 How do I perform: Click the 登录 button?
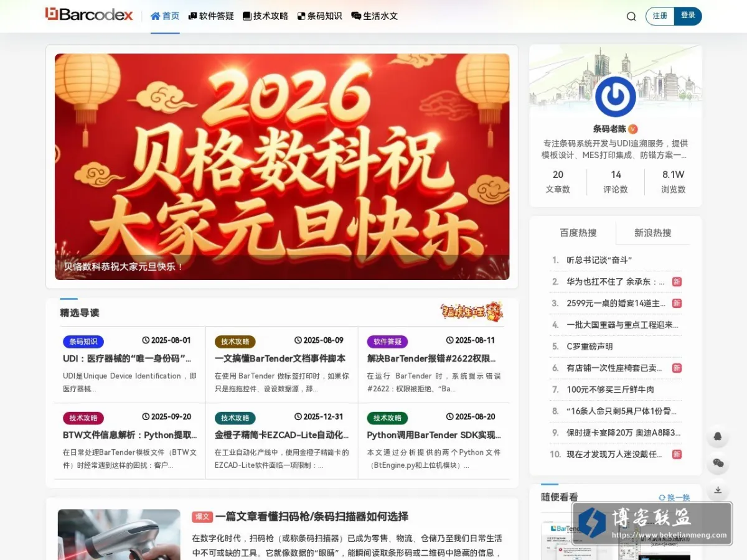(688, 16)
